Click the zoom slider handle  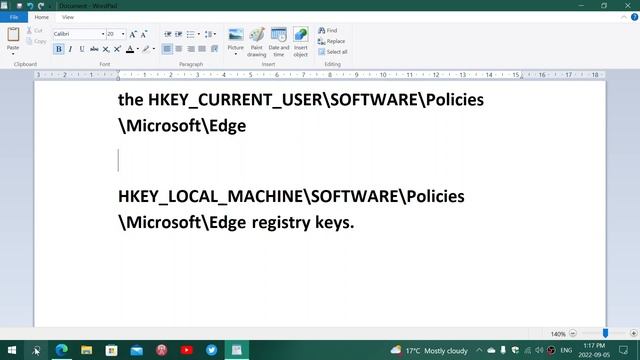tap(605, 333)
